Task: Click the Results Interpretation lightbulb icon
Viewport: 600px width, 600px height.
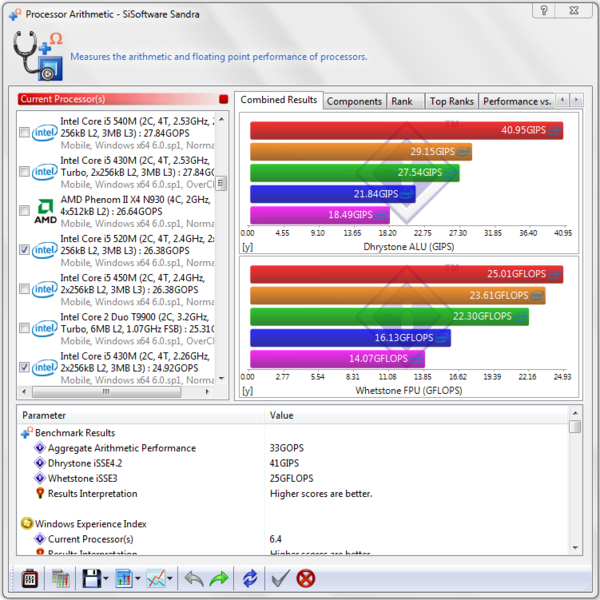Action: coord(40,493)
